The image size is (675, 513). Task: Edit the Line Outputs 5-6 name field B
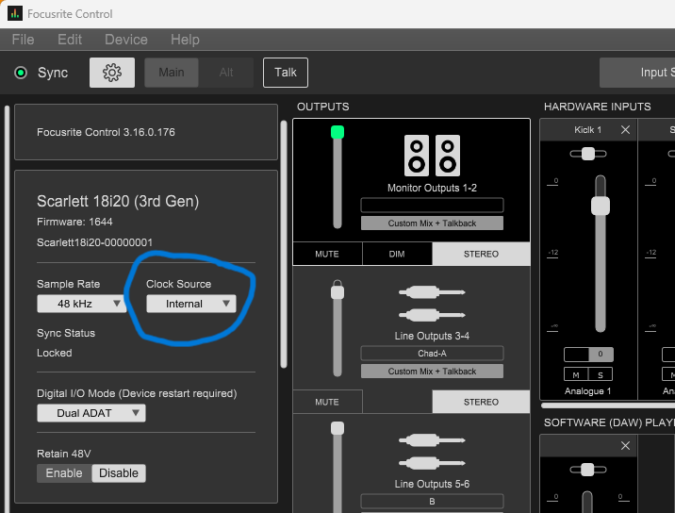coord(432,501)
